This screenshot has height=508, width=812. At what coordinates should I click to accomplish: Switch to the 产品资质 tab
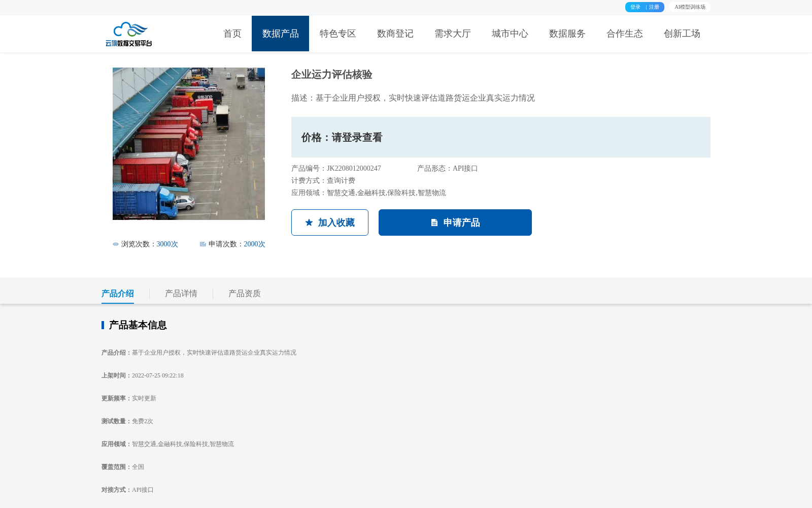[x=245, y=294]
